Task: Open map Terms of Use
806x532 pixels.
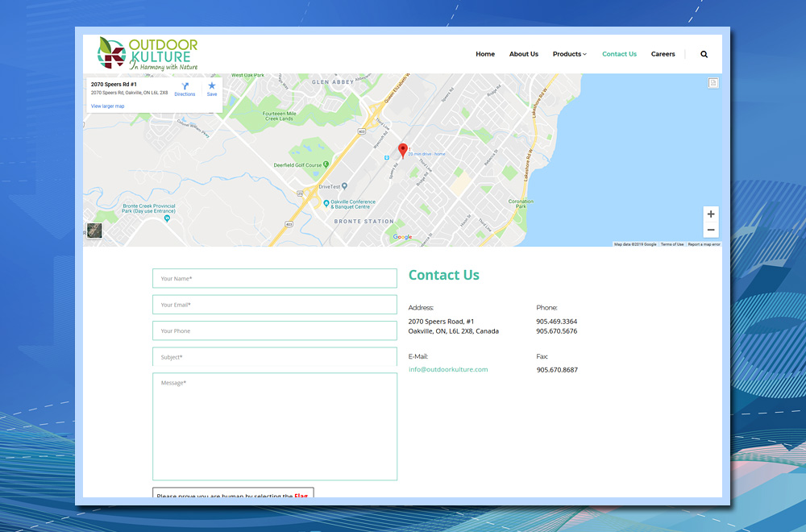Action: click(672, 245)
